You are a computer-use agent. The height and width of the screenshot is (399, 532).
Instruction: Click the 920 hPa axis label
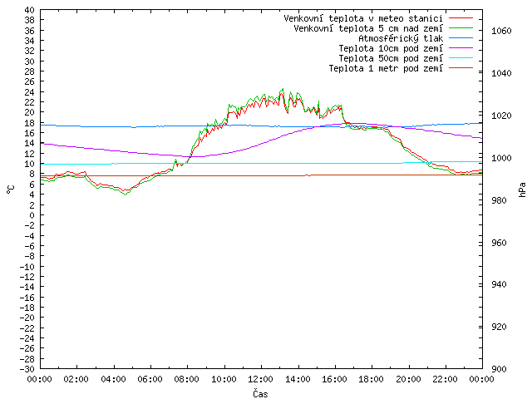pos(499,327)
